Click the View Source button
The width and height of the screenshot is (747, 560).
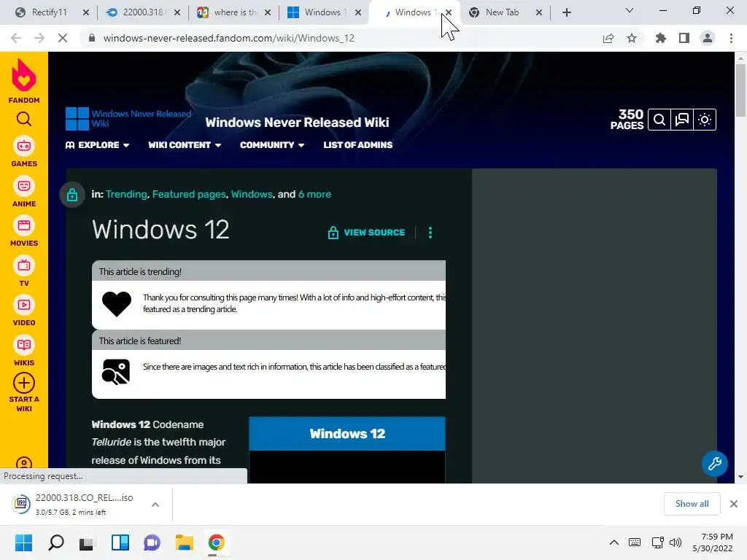(x=366, y=233)
